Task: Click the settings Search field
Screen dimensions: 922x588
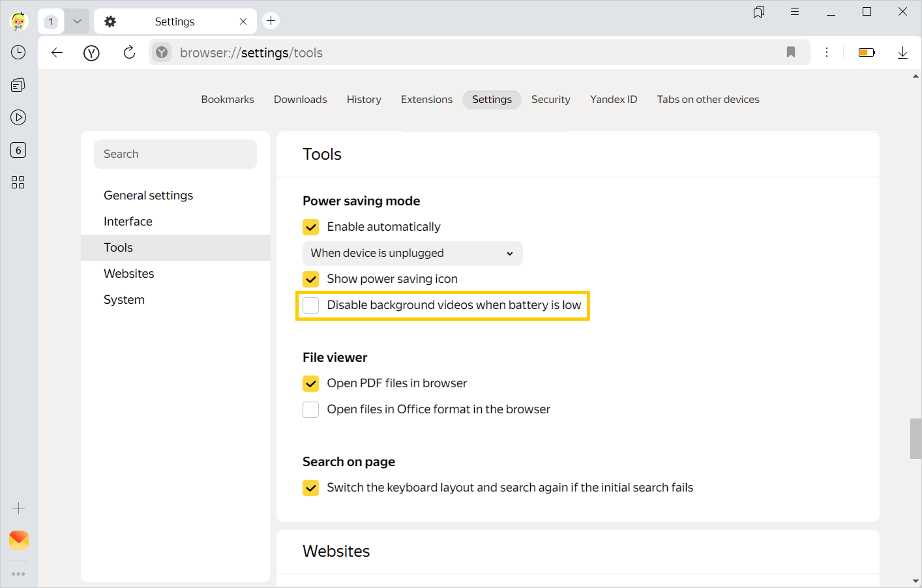Action: [x=175, y=154]
